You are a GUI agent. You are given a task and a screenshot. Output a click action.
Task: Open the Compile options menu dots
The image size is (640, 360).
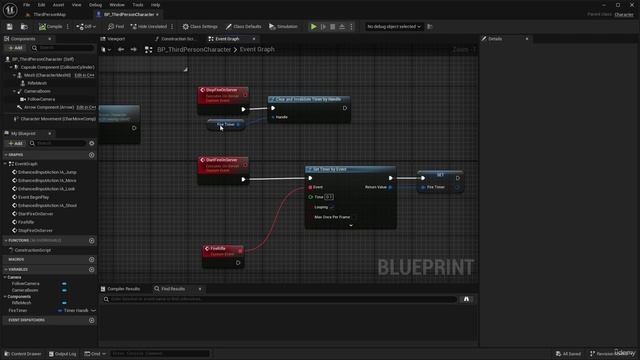68,27
